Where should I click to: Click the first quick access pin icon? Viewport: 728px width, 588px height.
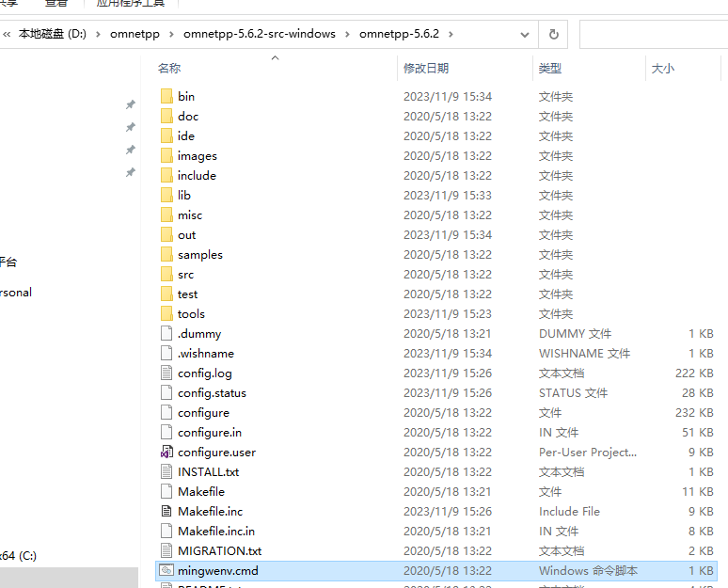tap(131, 104)
